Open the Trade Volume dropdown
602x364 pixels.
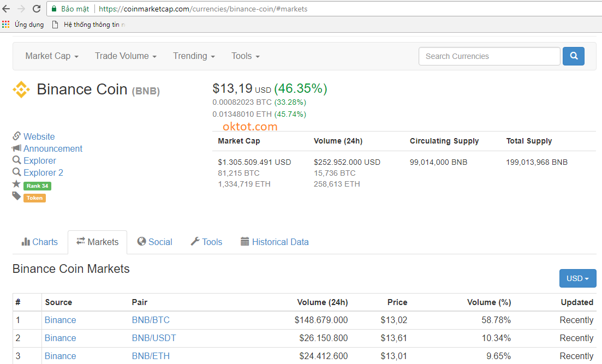[126, 56]
